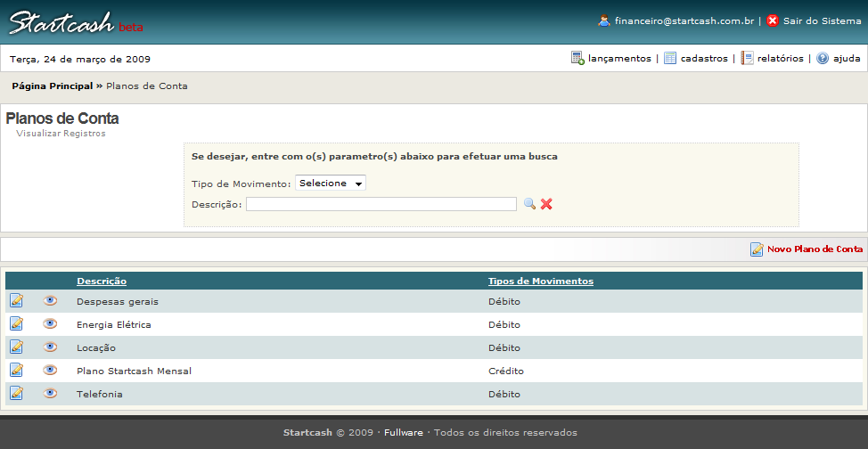Click the Sair do Sistema logout icon
The width and height of the screenshot is (868, 449).
pos(773,20)
